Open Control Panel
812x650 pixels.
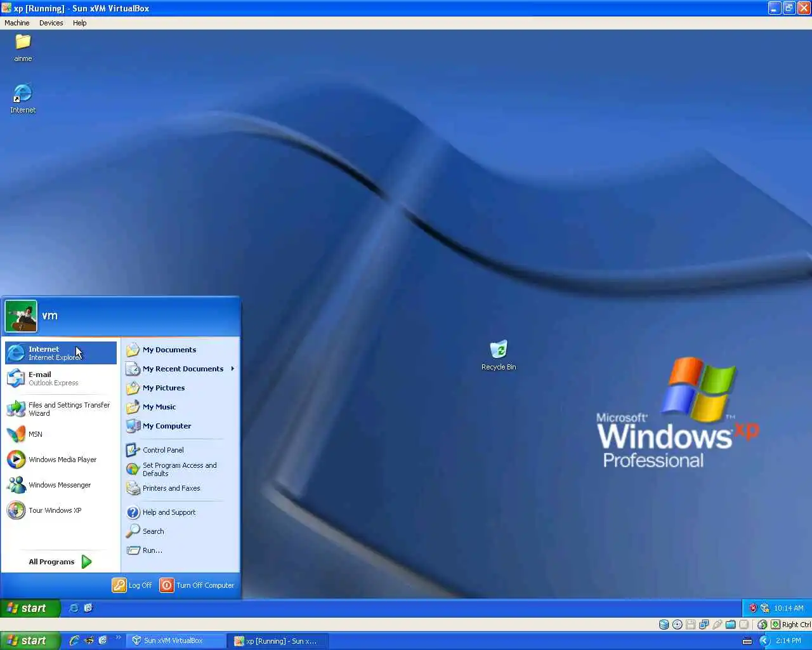coord(180,450)
